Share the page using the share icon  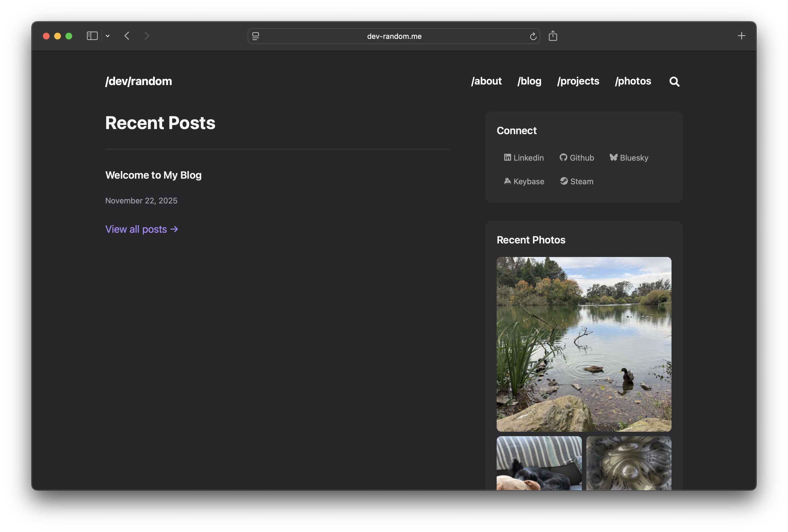553,36
